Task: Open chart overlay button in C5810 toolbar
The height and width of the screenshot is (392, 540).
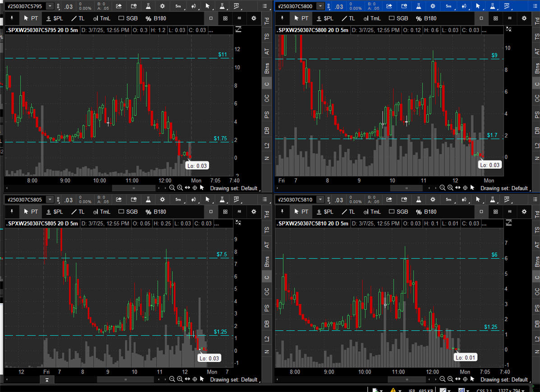Action: pos(507,200)
